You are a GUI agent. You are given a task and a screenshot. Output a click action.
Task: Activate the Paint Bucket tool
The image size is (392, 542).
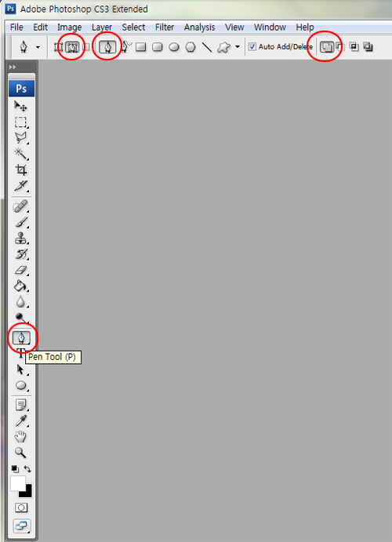point(20,286)
